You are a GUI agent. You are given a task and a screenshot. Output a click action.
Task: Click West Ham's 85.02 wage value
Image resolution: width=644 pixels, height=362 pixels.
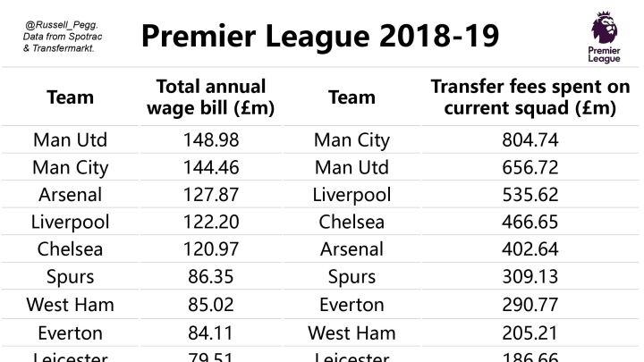[x=211, y=305]
